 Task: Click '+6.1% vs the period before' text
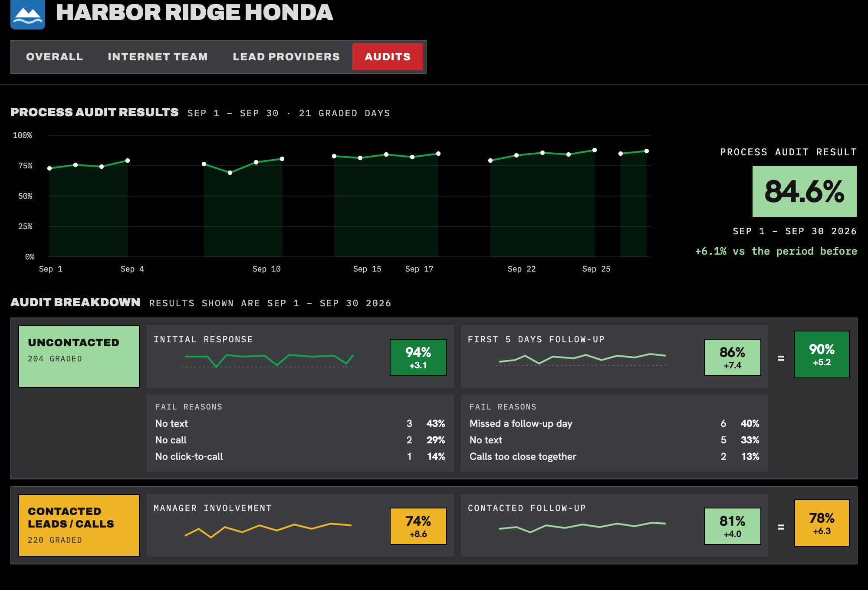click(x=776, y=251)
